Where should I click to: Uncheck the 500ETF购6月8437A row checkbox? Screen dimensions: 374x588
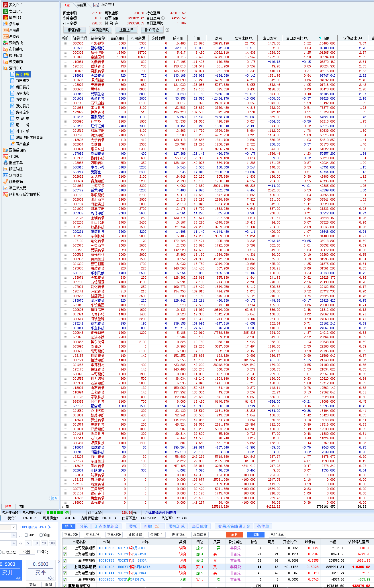65,567
